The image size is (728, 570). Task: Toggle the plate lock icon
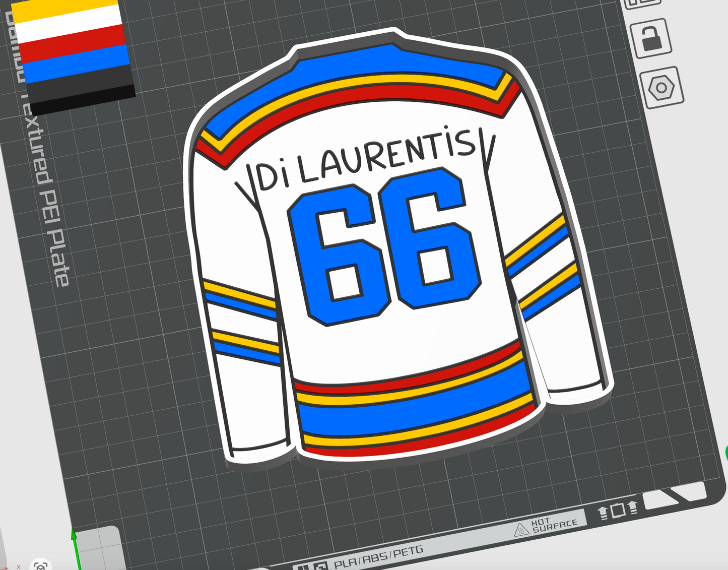[x=651, y=38]
